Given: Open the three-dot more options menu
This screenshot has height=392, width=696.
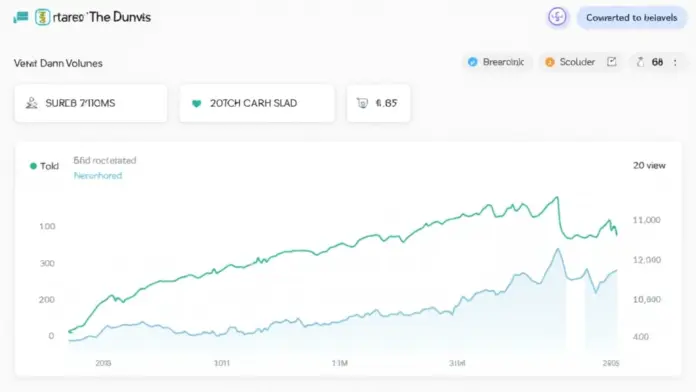Looking at the screenshot, I should pyautogui.click(x=675, y=62).
